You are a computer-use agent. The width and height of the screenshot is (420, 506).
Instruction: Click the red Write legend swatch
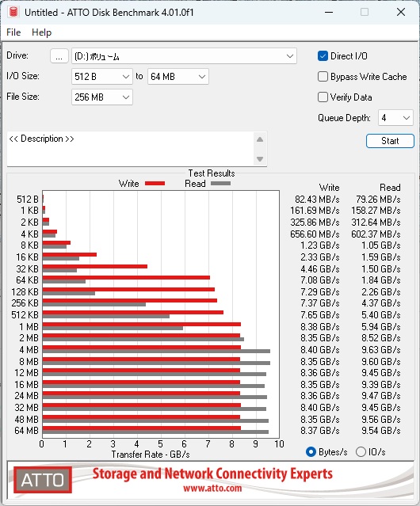[155, 184]
